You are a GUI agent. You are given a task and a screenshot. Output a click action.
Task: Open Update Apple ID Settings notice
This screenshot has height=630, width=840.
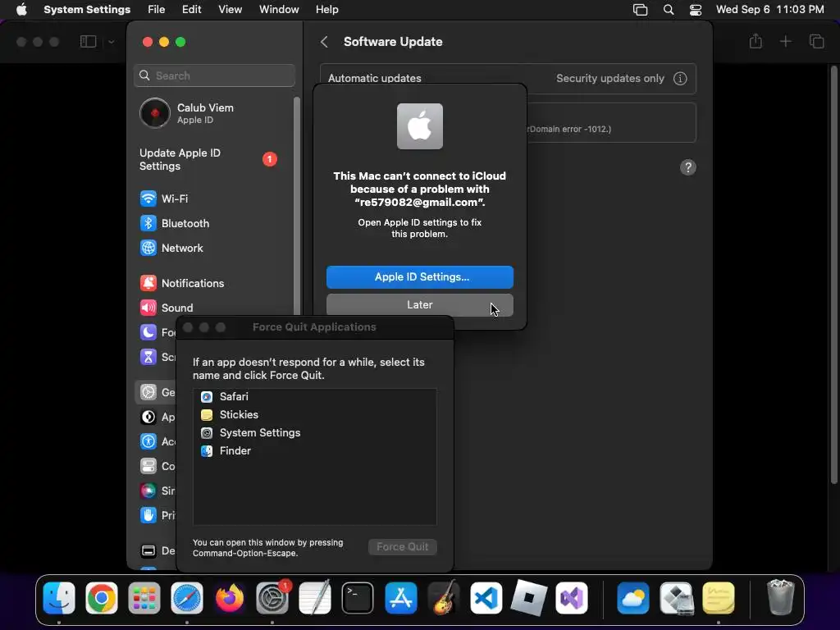[x=209, y=160]
